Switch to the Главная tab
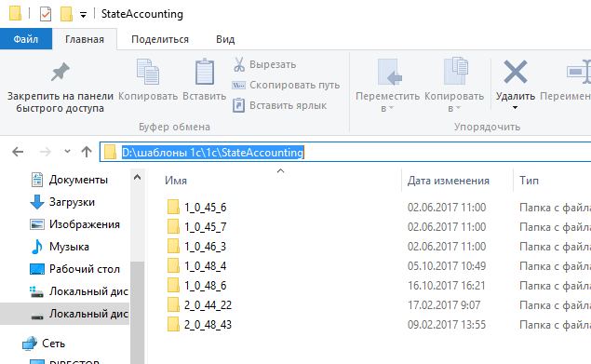 [85, 39]
